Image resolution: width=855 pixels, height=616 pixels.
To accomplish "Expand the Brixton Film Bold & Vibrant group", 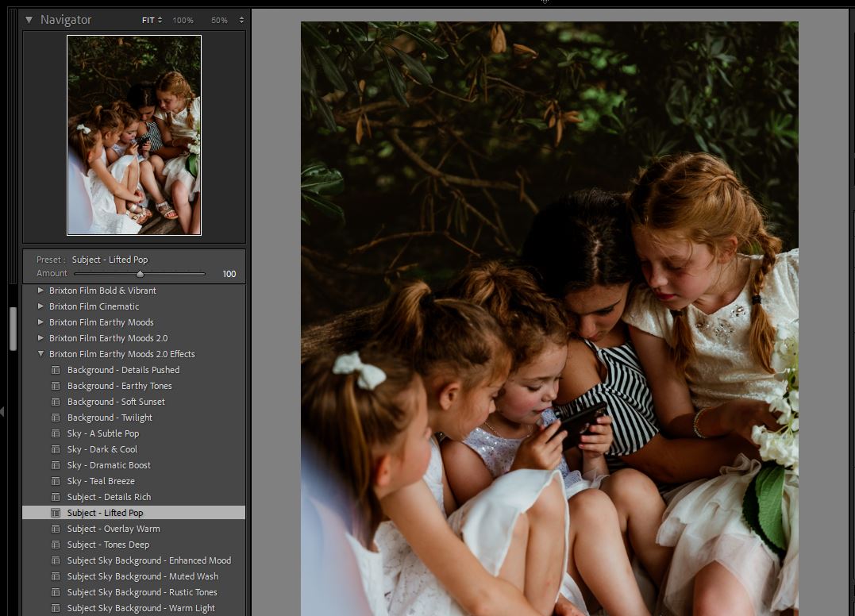I will [x=40, y=291].
